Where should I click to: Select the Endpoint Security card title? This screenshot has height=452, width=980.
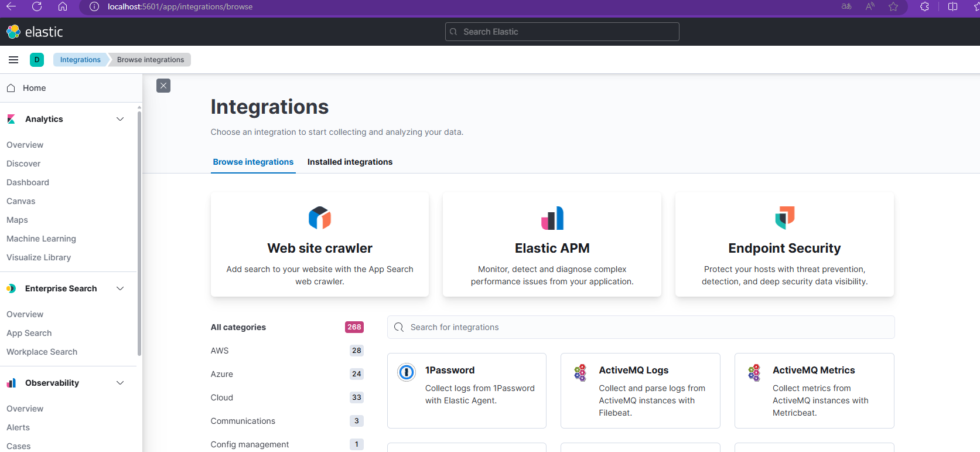click(x=784, y=248)
